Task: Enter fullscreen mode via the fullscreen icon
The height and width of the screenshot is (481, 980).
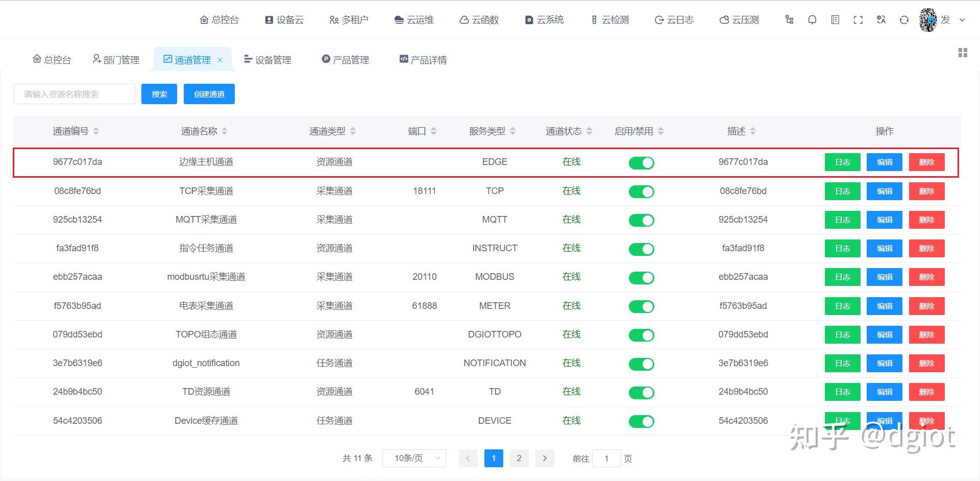Action: 858,19
